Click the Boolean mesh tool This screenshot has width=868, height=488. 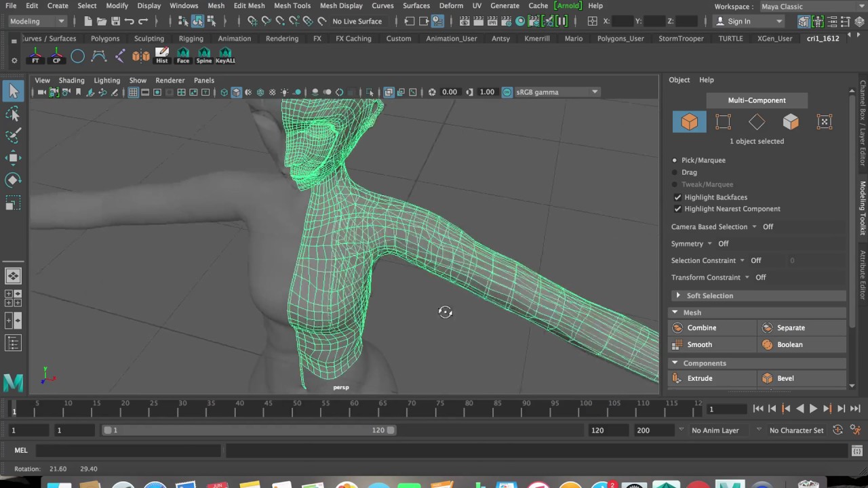(x=767, y=344)
